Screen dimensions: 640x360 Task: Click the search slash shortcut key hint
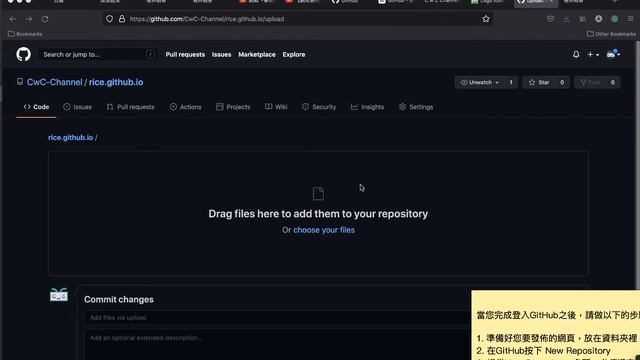point(150,54)
